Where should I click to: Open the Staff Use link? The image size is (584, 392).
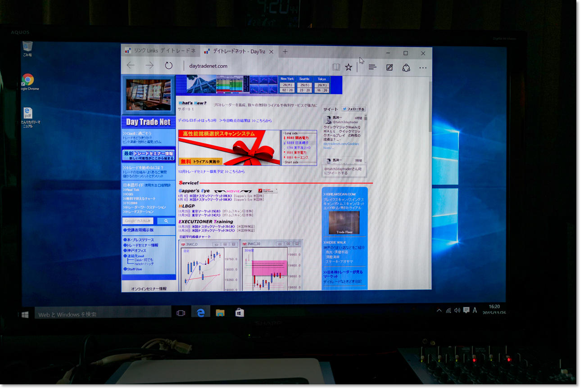[x=133, y=269]
